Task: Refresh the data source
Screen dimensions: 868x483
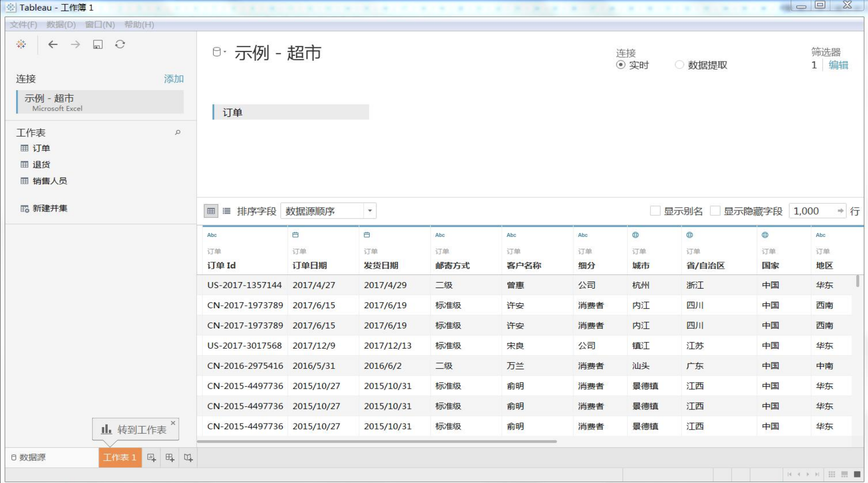Action: pos(120,44)
